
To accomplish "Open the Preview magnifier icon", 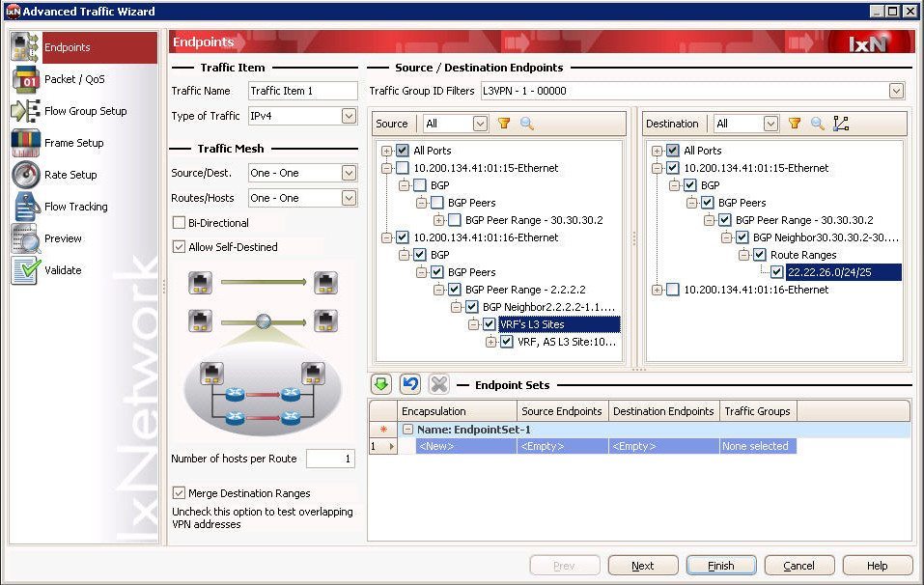I will tap(25, 238).
